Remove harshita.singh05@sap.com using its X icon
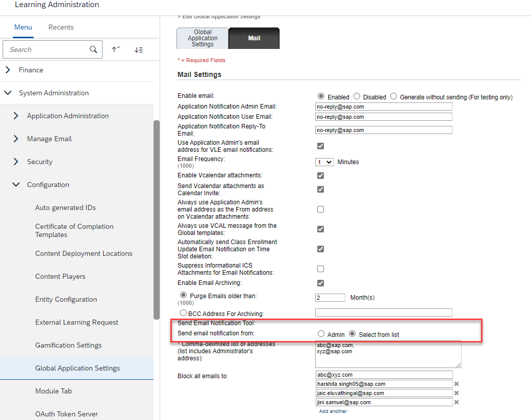531x420 pixels. pyautogui.click(x=456, y=383)
